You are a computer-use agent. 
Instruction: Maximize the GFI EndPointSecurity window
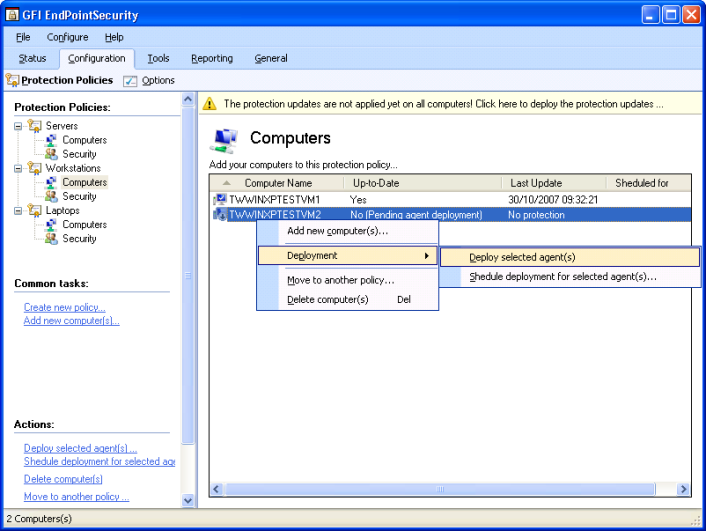[670, 15]
